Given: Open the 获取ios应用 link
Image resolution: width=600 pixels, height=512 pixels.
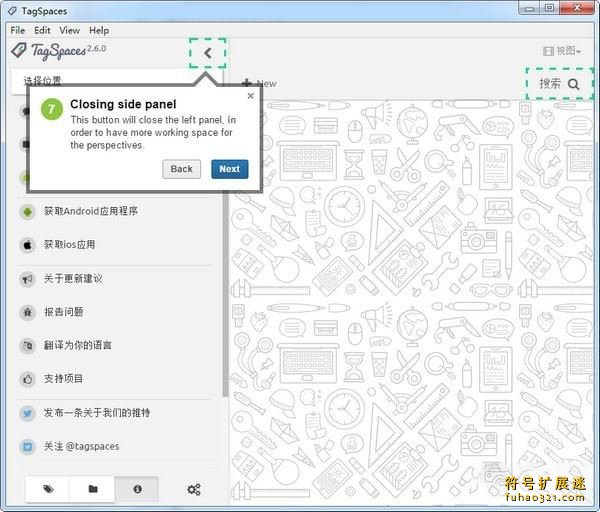Looking at the screenshot, I should [69, 245].
